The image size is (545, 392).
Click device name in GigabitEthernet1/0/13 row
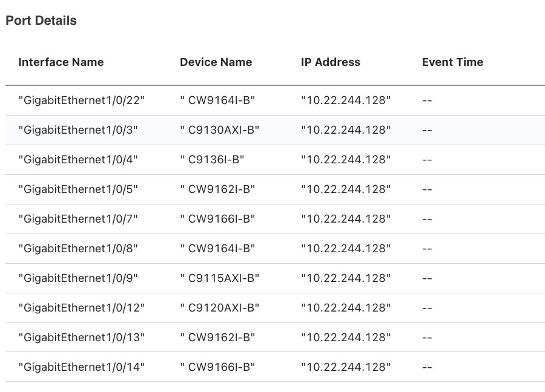click(x=217, y=338)
